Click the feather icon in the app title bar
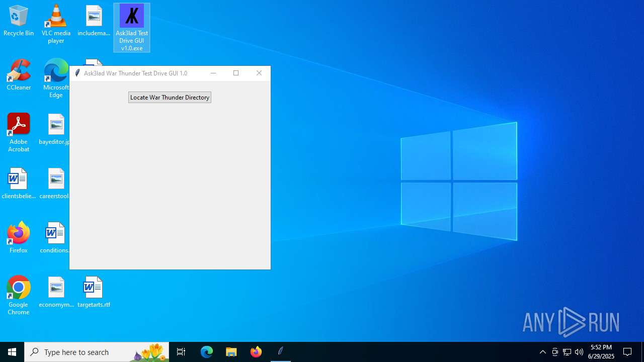 point(77,73)
